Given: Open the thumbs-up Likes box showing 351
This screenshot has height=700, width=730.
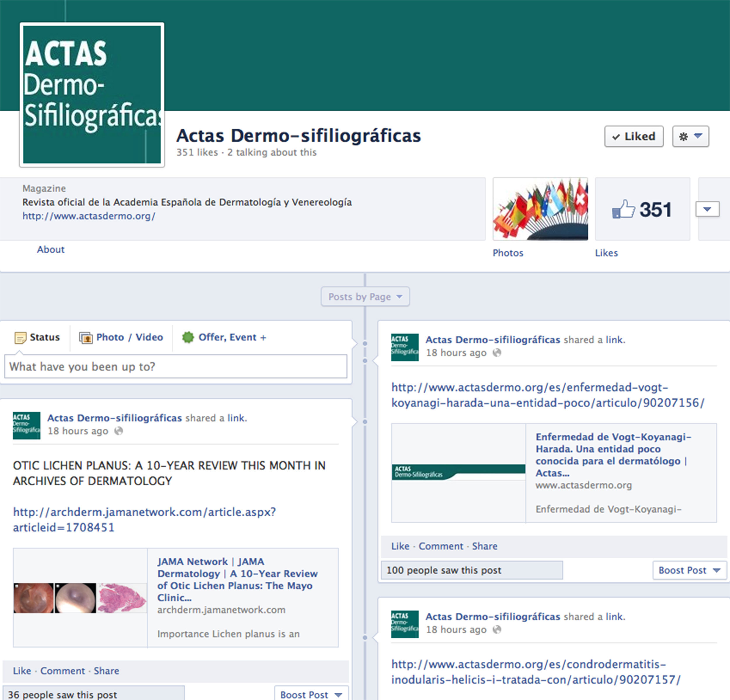Looking at the screenshot, I should point(642,209).
